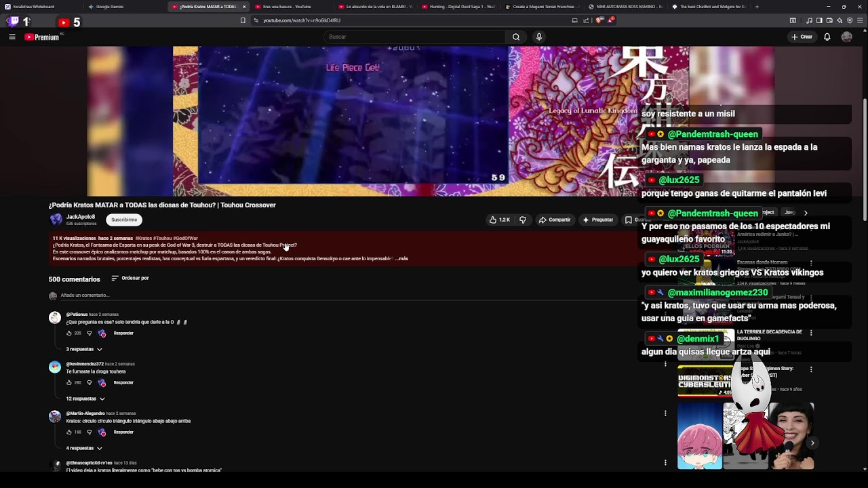Expand the description with ...más
Screen dimensions: 868x488
click(401, 259)
